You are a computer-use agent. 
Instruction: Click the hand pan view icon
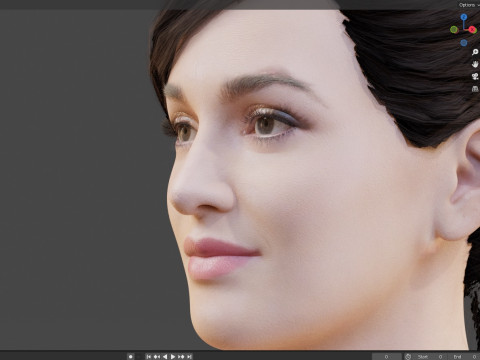pyautogui.click(x=475, y=64)
